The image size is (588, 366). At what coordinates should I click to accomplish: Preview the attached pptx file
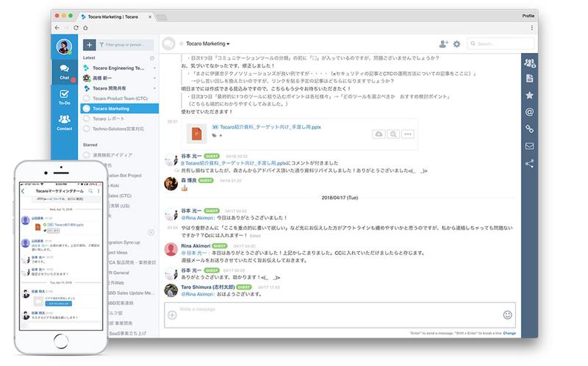[x=393, y=134]
